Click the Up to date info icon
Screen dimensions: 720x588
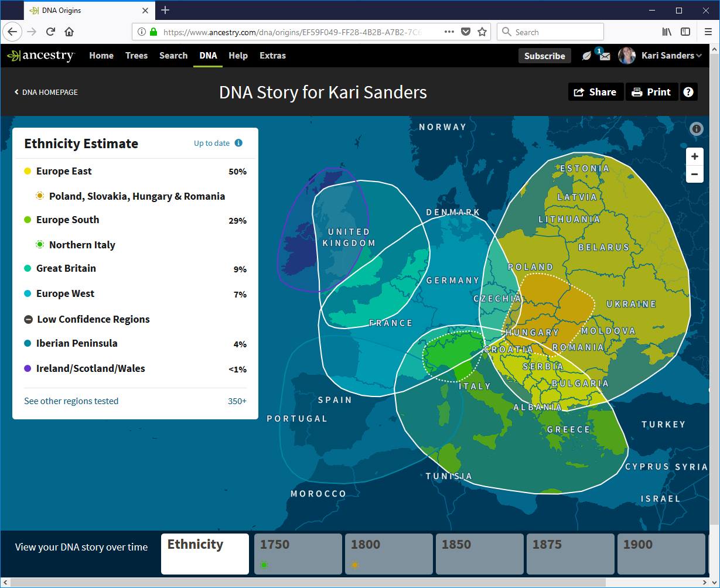click(238, 143)
